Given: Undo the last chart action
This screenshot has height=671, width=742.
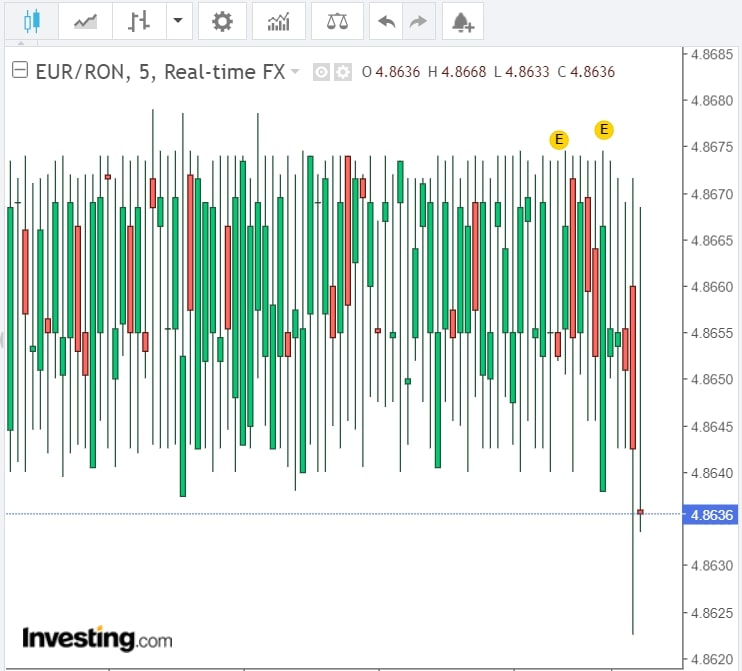Looking at the screenshot, I should 386,20.
